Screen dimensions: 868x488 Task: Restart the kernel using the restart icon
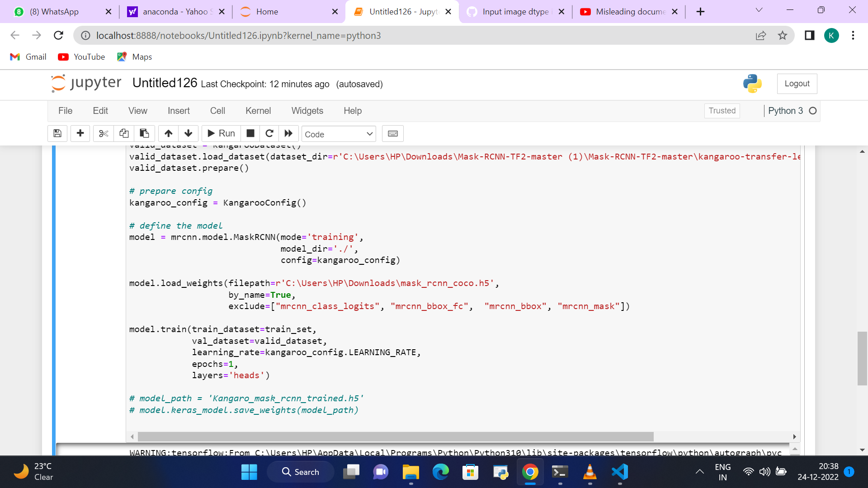[x=269, y=133]
